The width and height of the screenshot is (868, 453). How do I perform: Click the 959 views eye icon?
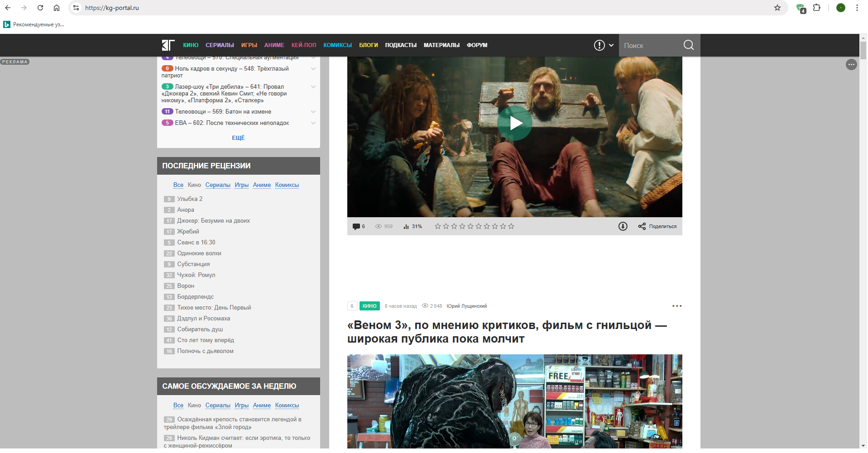pyautogui.click(x=379, y=226)
